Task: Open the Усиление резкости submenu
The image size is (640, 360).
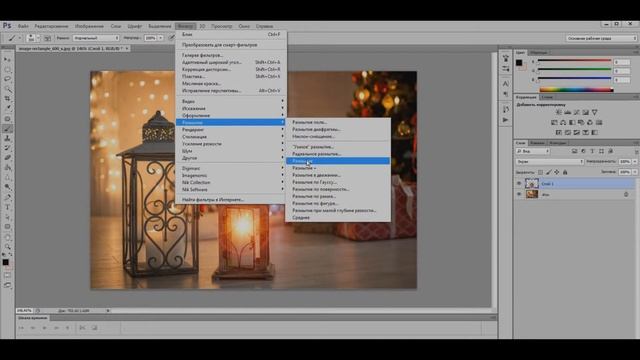Action: pos(231,144)
